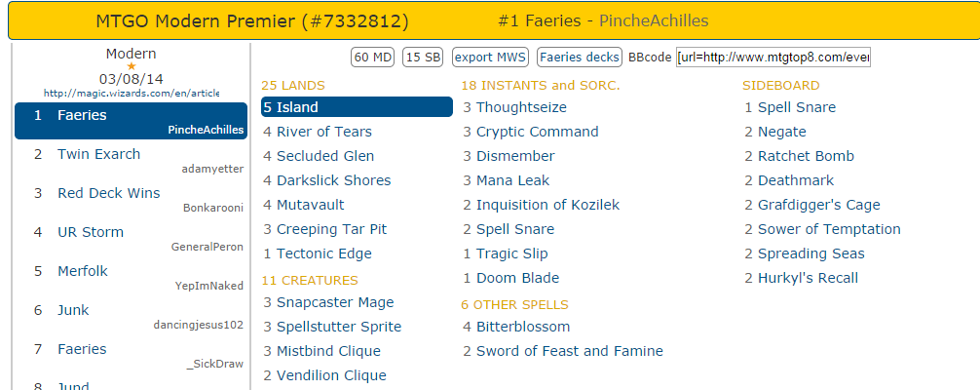Select the #3 Red Deck Wins deck
The image size is (980, 390).
[x=108, y=193]
